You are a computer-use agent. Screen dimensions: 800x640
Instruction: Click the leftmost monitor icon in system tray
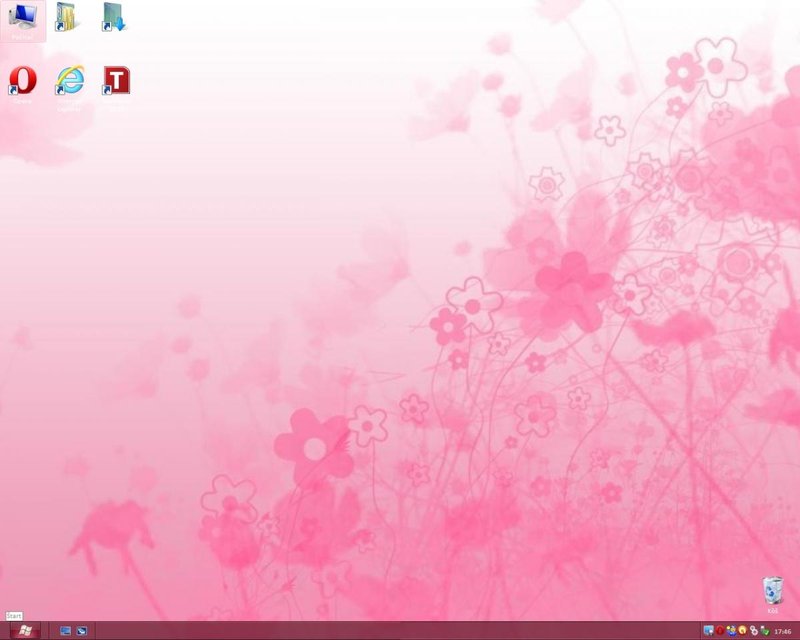point(708,631)
